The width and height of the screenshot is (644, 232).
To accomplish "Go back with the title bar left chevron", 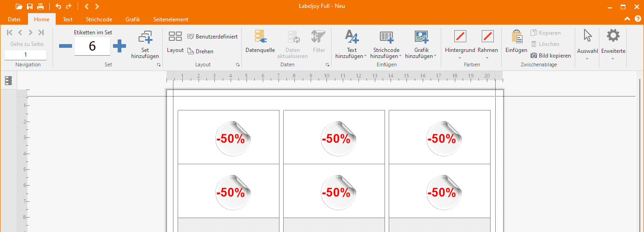I will point(86,6).
